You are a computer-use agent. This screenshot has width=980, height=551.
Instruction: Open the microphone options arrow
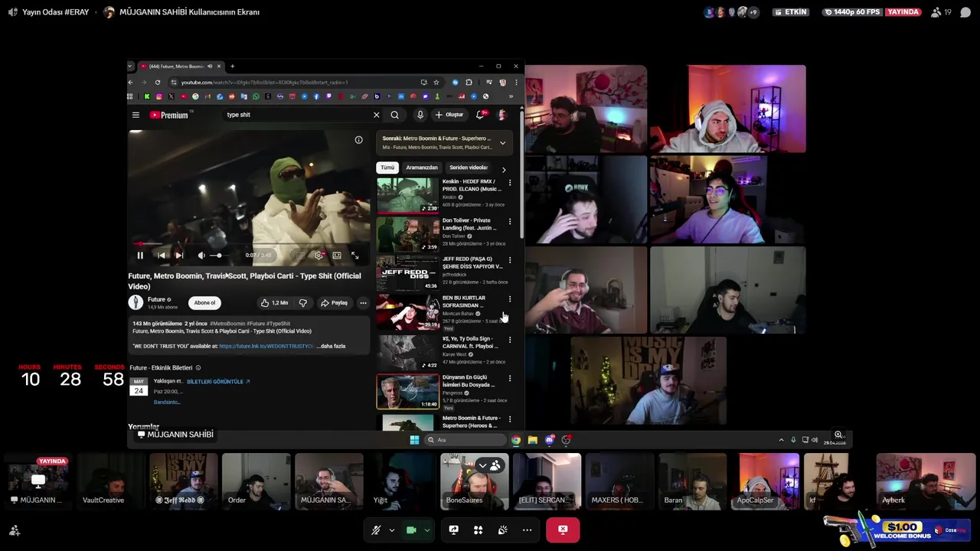[x=391, y=530]
